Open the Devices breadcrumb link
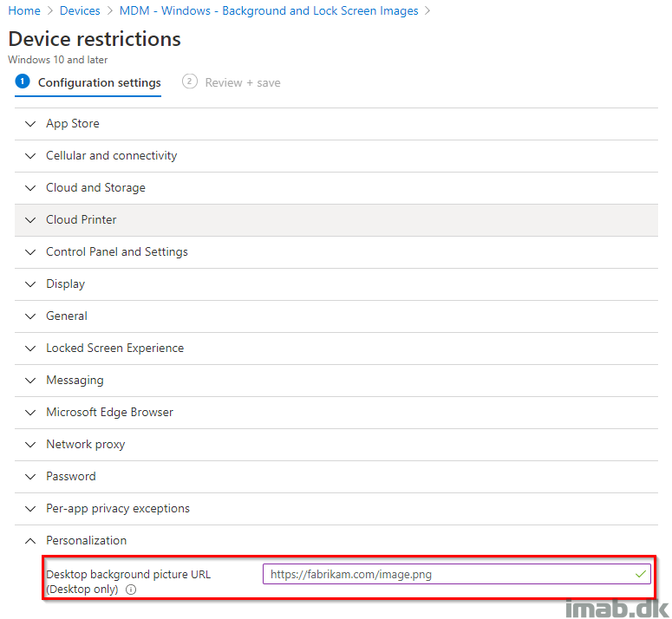The width and height of the screenshot is (672, 619). pos(80,10)
